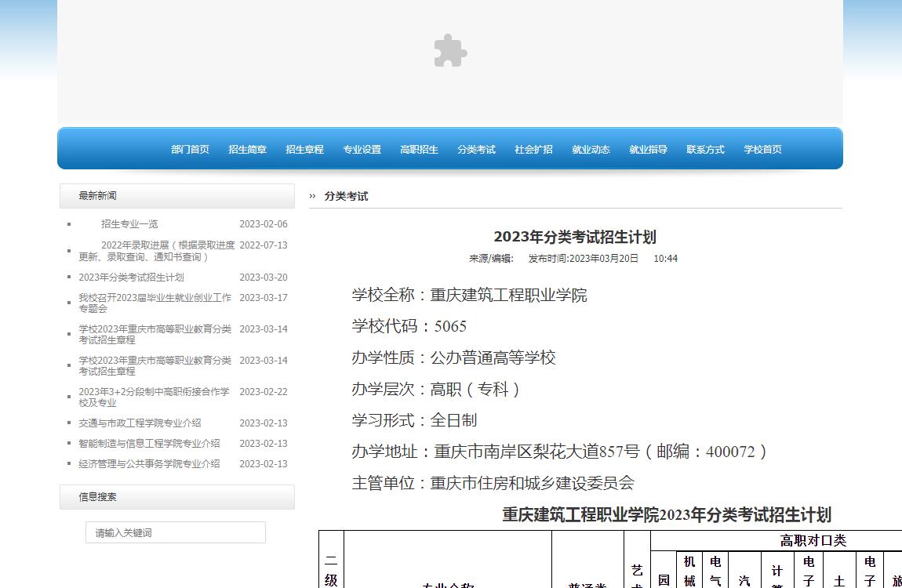This screenshot has width=902, height=588.
Task: Open 2022年录取进展 news link
Action: coord(157,251)
